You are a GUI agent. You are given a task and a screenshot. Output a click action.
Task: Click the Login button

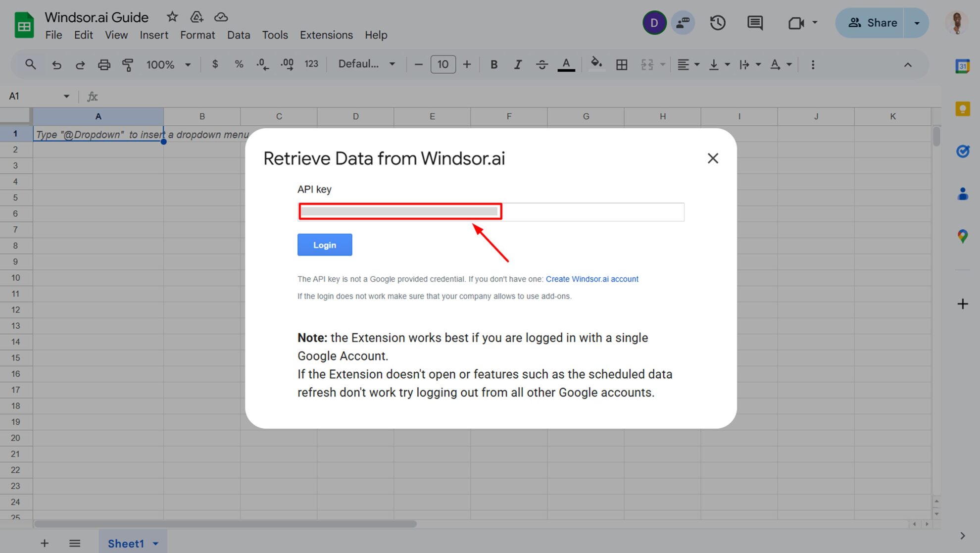325,245
